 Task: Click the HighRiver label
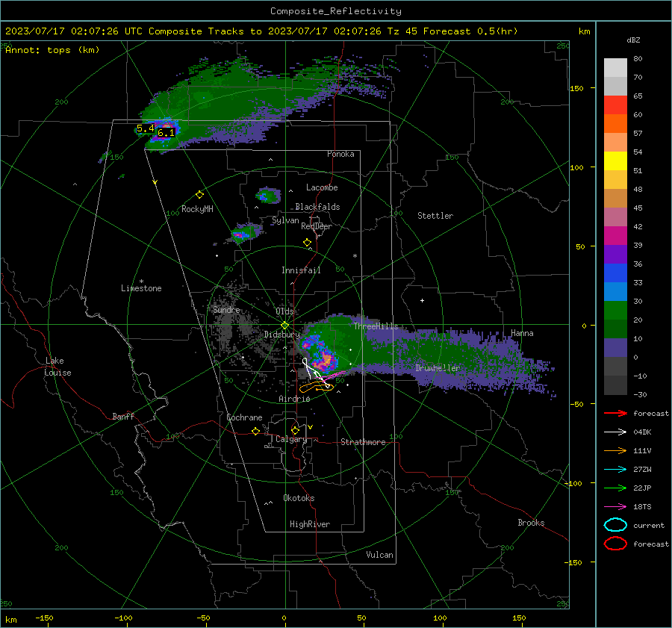click(x=310, y=524)
